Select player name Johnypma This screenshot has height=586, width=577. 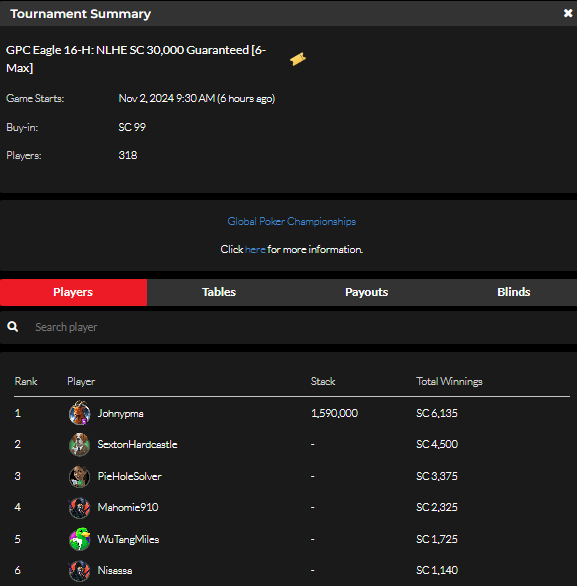point(120,413)
